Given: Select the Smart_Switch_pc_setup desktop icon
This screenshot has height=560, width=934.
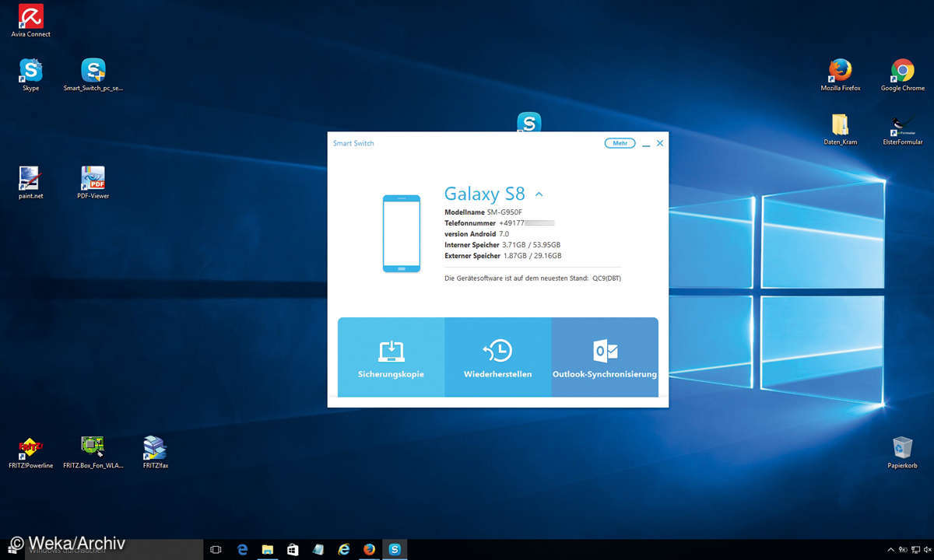Looking at the screenshot, I should point(93,75).
